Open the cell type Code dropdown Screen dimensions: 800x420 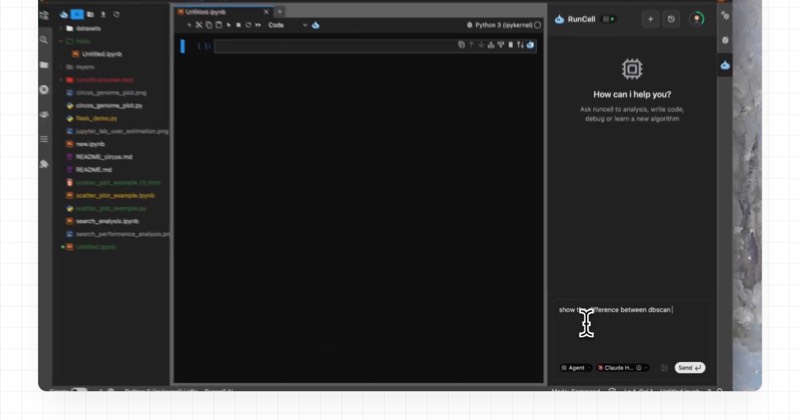tap(287, 25)
